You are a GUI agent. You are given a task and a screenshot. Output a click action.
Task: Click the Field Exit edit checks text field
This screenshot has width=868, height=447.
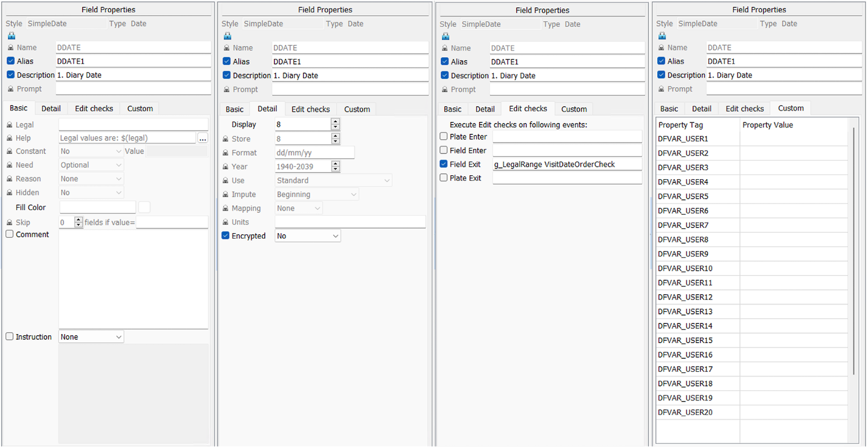(568, 164)
